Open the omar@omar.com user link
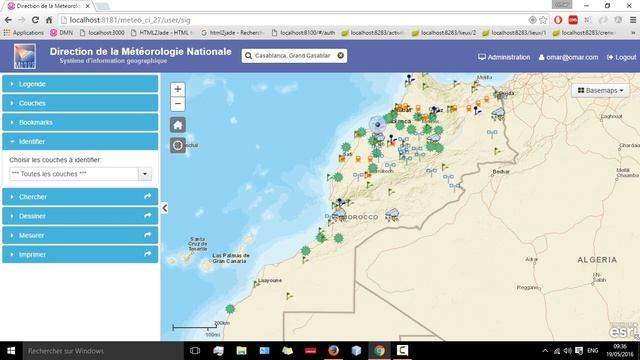The width and height of the screenshot is (640, 360). click(x=568, y=57)
